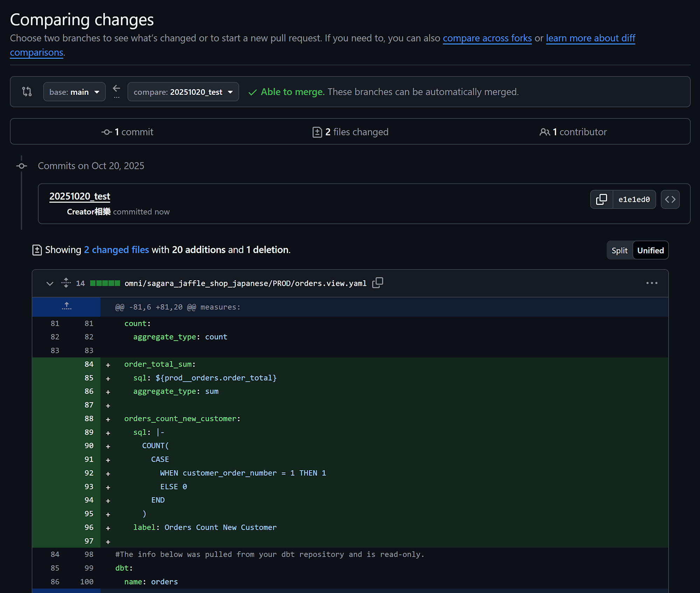Click the left arrow between branches
This screenshot has width=700, height=593.
pyautogui.click(x=117, y=89)
